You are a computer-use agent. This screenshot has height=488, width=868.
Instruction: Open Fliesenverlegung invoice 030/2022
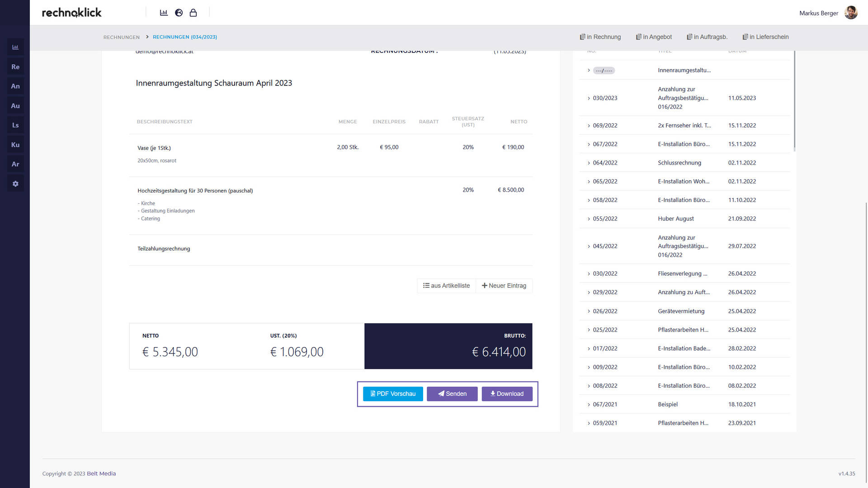click(x=683, y=274)
